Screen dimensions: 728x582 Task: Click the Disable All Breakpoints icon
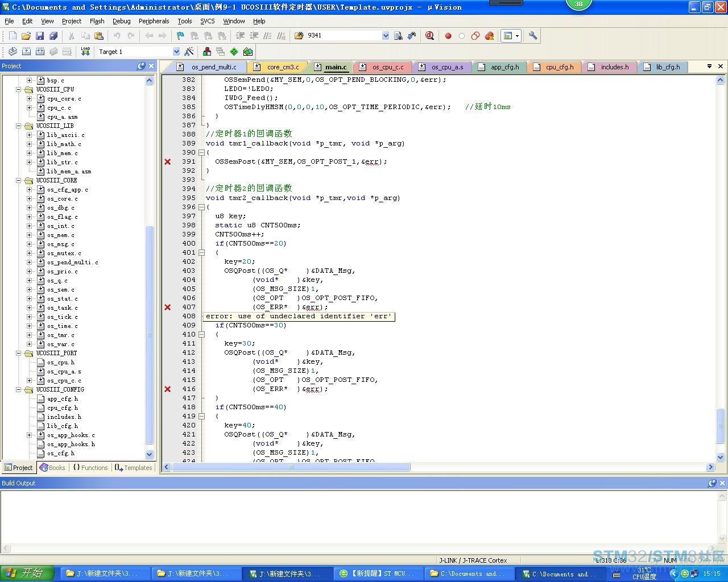(x=475, y=36)
